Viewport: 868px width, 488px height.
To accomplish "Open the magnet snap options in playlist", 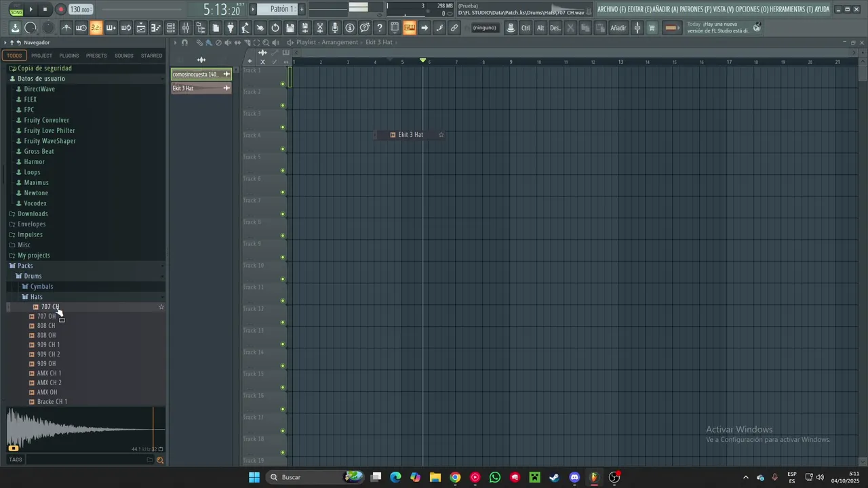I will click(x=184, y=43).
